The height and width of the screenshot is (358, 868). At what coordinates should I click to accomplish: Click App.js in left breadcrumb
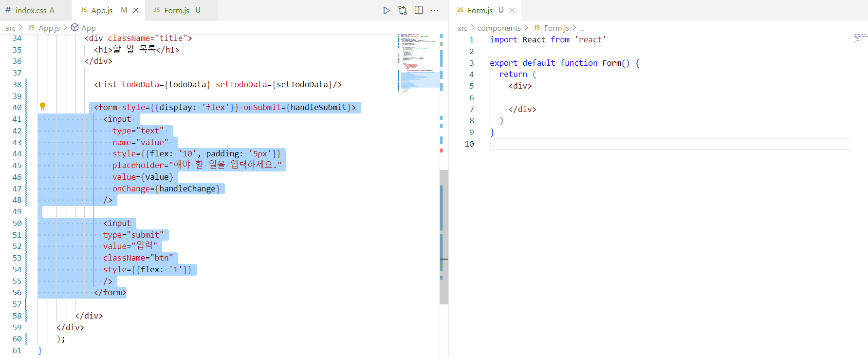(49, 28)
